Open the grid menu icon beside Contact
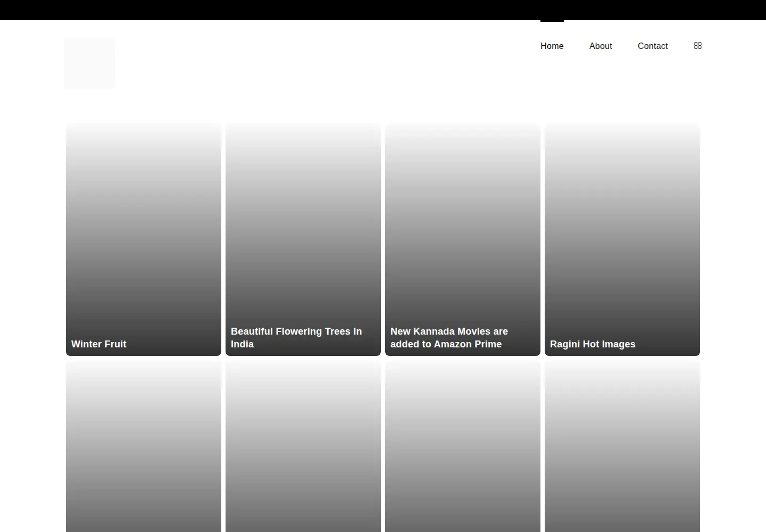Image resolution: width=766 pixels, height=532 pixels. tap(698, 46)
